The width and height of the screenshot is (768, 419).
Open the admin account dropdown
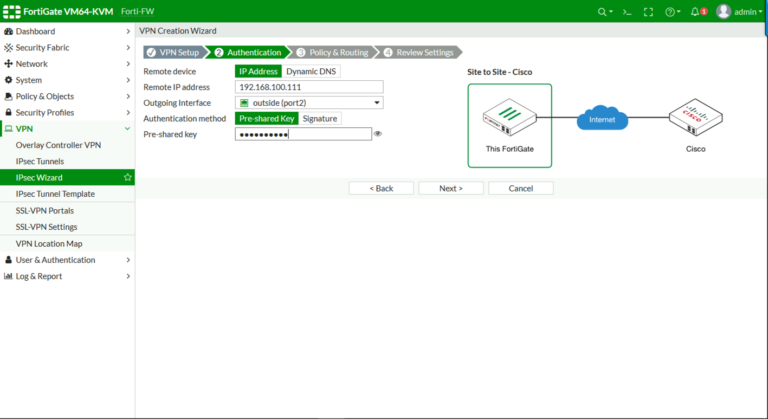[748, 12]
